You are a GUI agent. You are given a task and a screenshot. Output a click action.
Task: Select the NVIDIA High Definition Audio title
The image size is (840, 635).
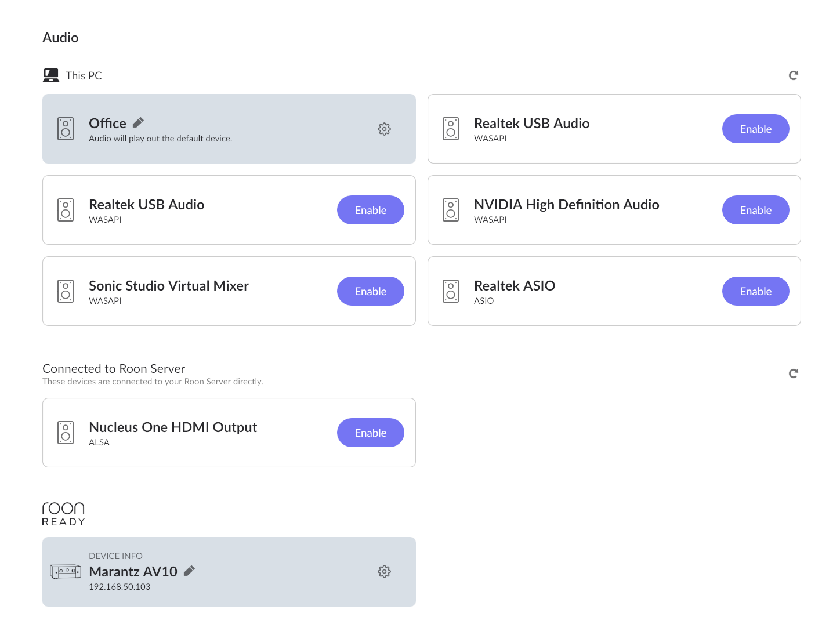click(566, 205)
